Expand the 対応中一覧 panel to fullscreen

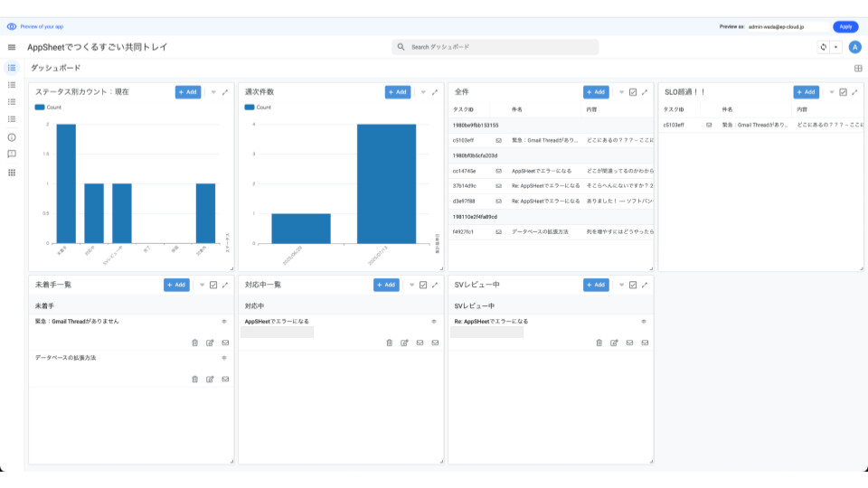(x=435, y=285)
